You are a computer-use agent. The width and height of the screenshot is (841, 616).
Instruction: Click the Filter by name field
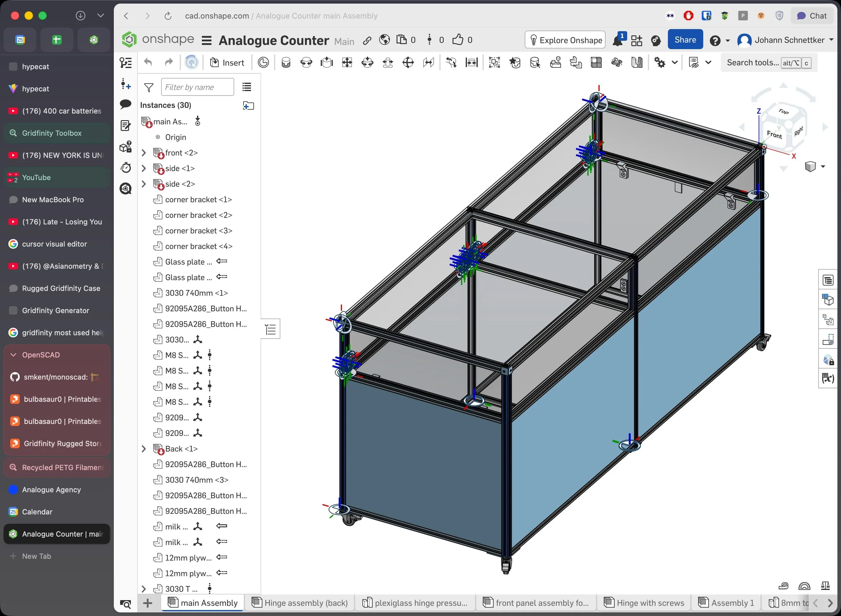[198, 87]
